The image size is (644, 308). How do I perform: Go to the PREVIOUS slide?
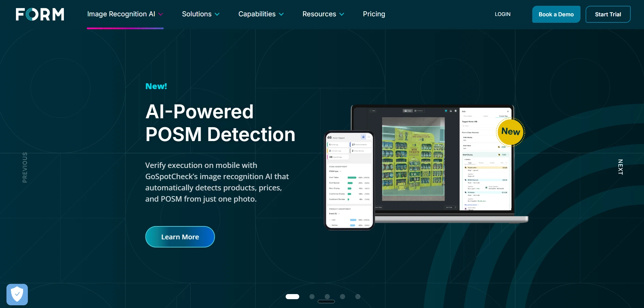pos(25,167)
